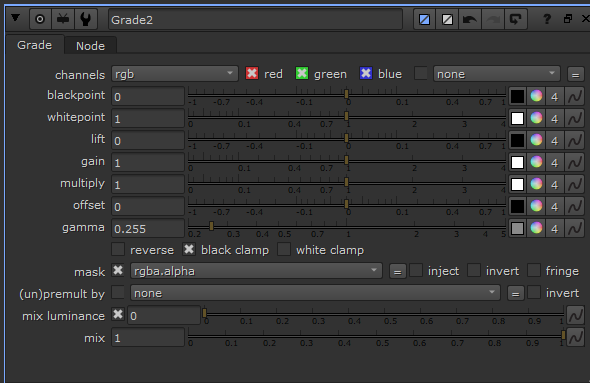Enable the reverse checkbox
Image resolution: width=590 pixels, height=383 pixels.
click(x=118, y=249)
